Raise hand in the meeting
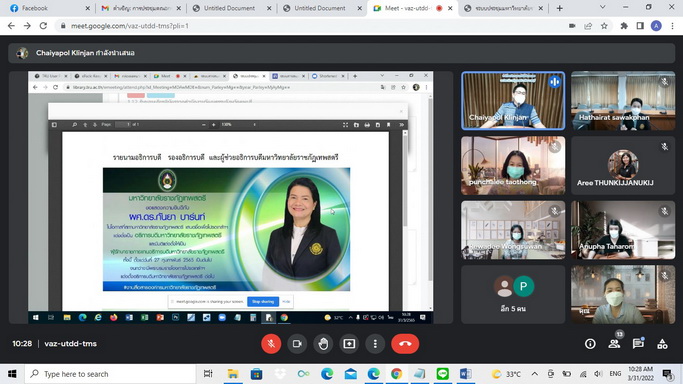Image resolution: width=683 pixels, height=384 pixels. pyautogui.click(x=323, y=344)
